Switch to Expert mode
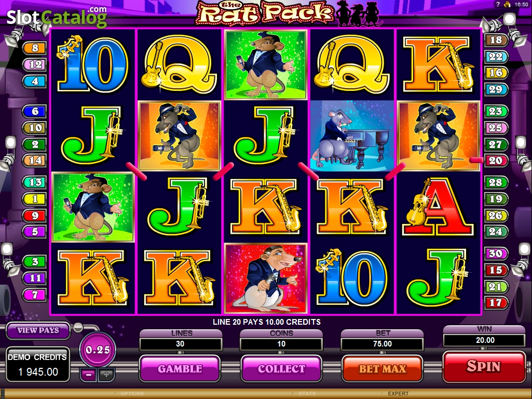This screenshot has height=399, width=532. (398, 394)
